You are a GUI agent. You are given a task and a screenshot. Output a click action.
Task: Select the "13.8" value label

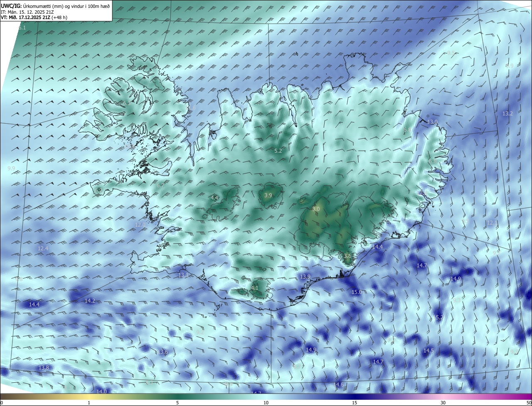[44, 368]
